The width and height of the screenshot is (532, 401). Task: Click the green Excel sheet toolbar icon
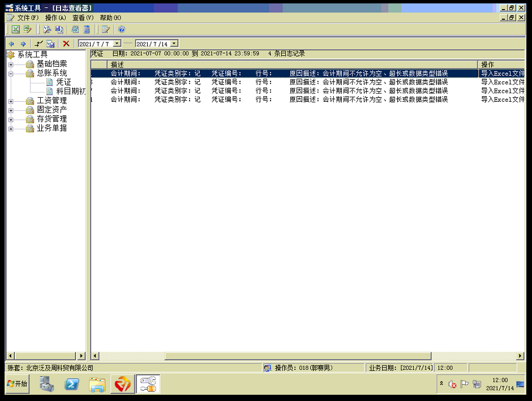tap(16, 29)
